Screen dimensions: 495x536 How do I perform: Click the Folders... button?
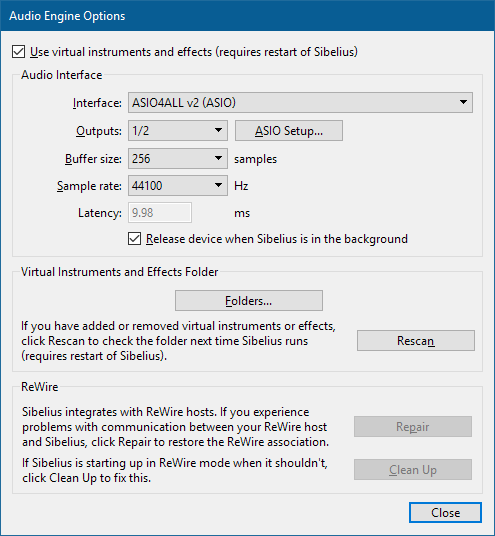click(249, 301)
